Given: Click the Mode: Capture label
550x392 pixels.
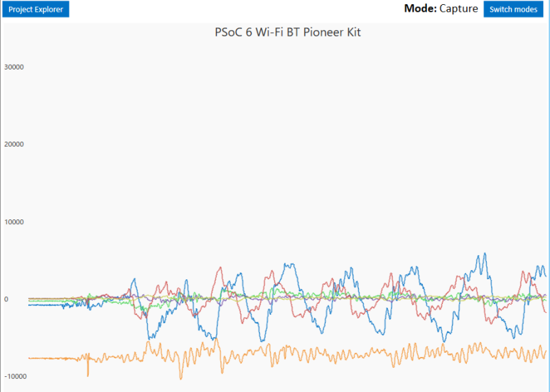Looking at the screenshot, I should click(x=441, y=9).
